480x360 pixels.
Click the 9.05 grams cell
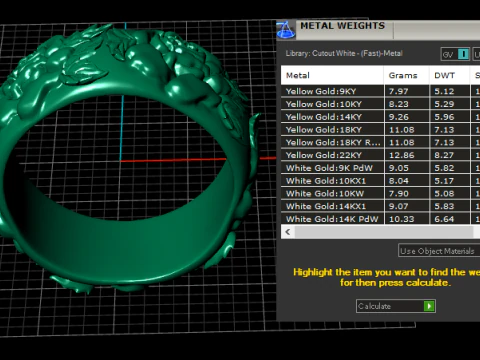tap(406, 168)
